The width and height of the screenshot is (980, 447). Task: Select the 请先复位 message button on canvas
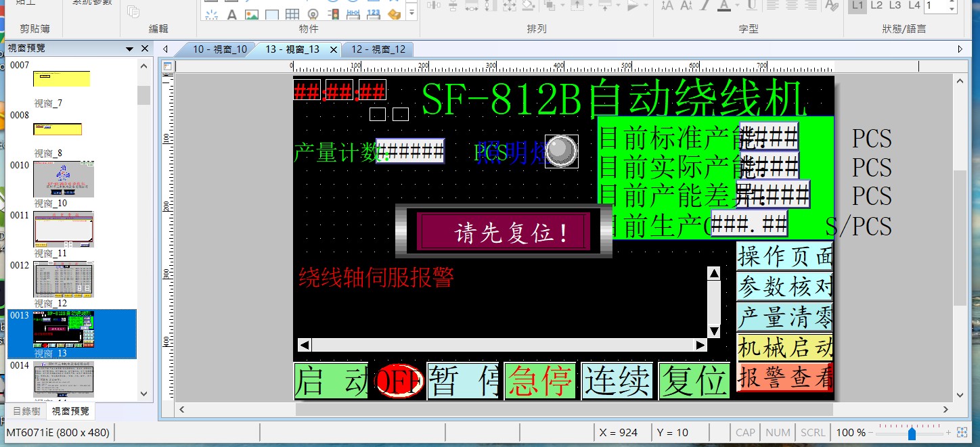pyautogui.click(x=504, y=232)
